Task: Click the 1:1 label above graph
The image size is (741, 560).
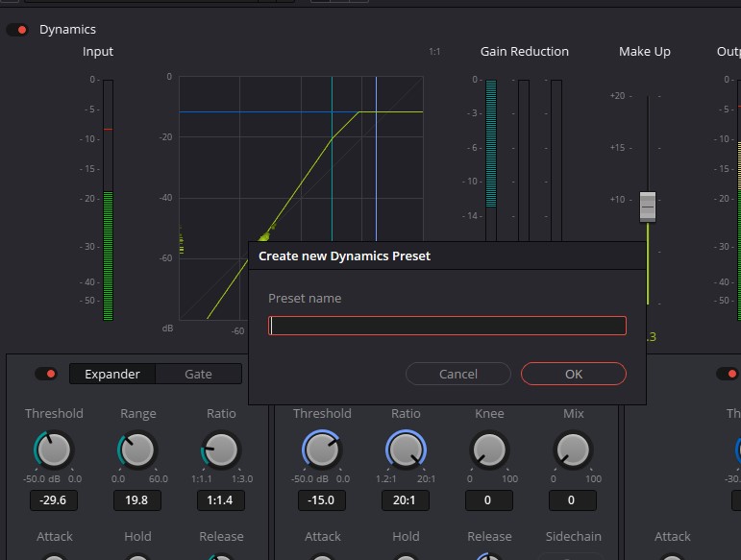Action: coord(434,52)
